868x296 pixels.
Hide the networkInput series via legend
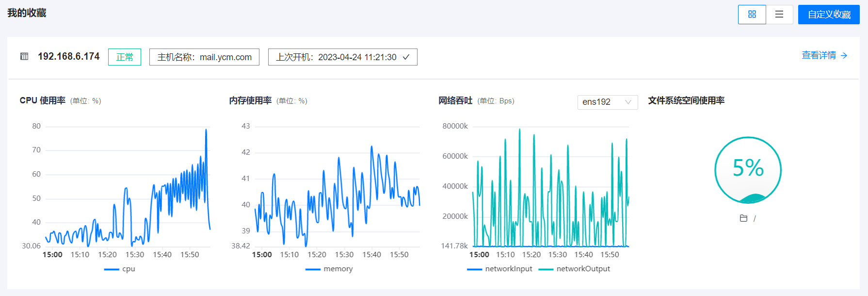tap(499, 269)
